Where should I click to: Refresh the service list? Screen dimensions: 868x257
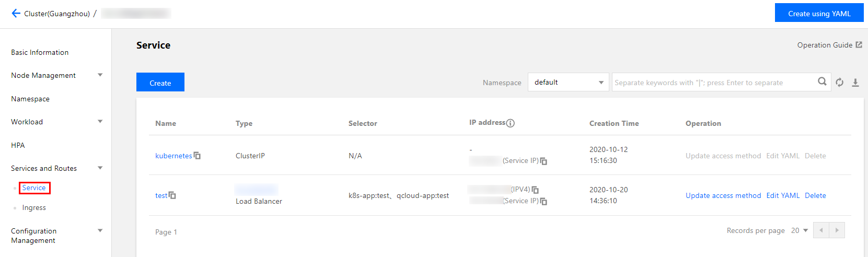839,83
